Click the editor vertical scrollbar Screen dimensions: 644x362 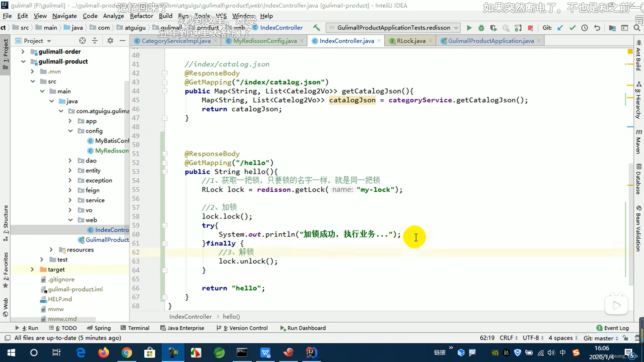pos(631,225)
